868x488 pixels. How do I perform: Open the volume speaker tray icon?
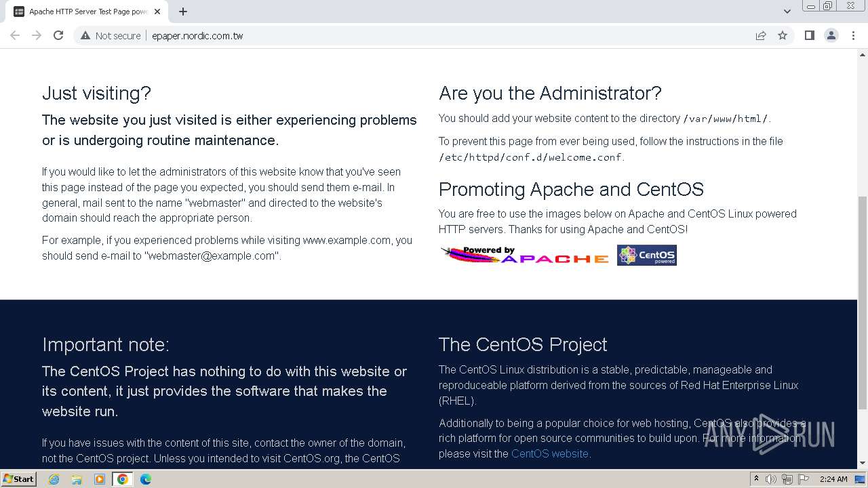pyautogui.click(x=771, y=479)
